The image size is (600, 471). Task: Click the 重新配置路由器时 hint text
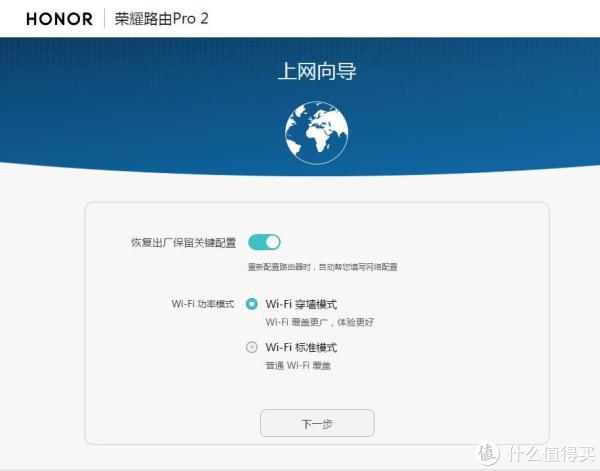[x=323, y=267]
